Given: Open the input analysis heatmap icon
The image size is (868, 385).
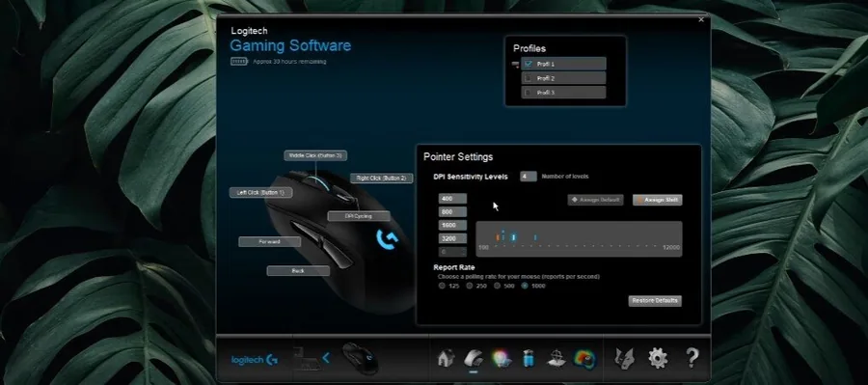Looking at the screenshot, I should click(x=584, y=358).
